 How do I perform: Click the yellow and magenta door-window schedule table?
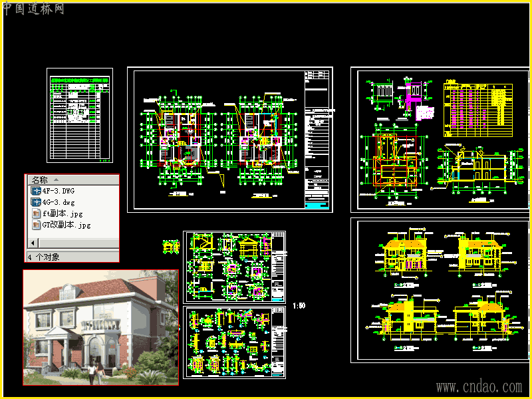point(477,108)
